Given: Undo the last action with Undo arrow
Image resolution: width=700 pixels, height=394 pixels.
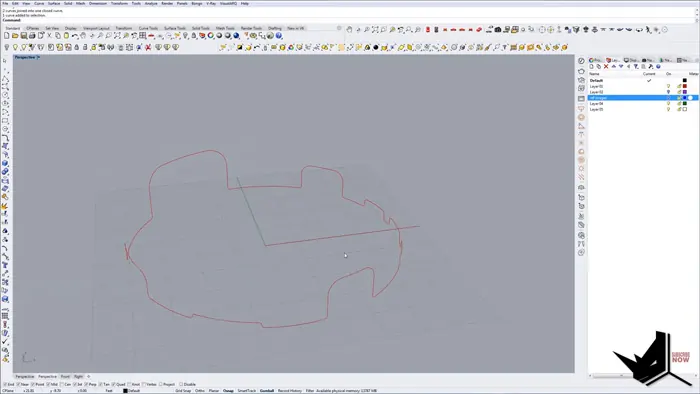Looking at the screenshot, I should [x=75, y=36].
